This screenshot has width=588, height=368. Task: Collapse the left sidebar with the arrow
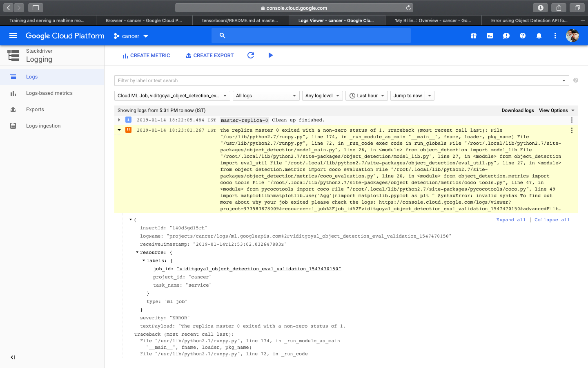tap(12, 357)
